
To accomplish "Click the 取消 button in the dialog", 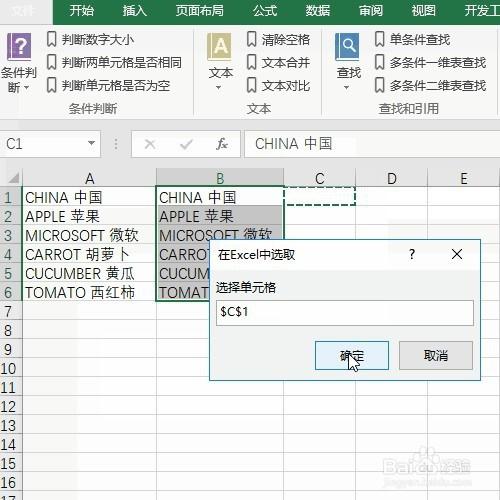I will 436,355.
